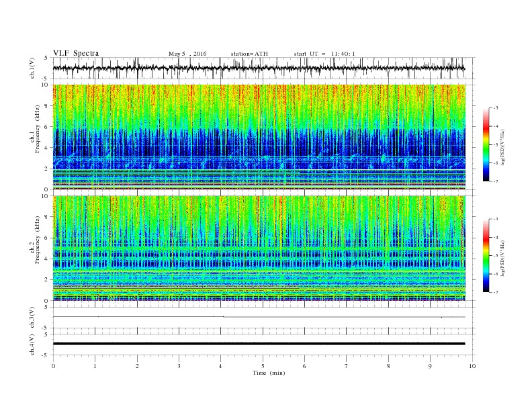Click the thick ch.4 voltage trace
This screenshot has width=532, height=411.
tap(259, 344)
